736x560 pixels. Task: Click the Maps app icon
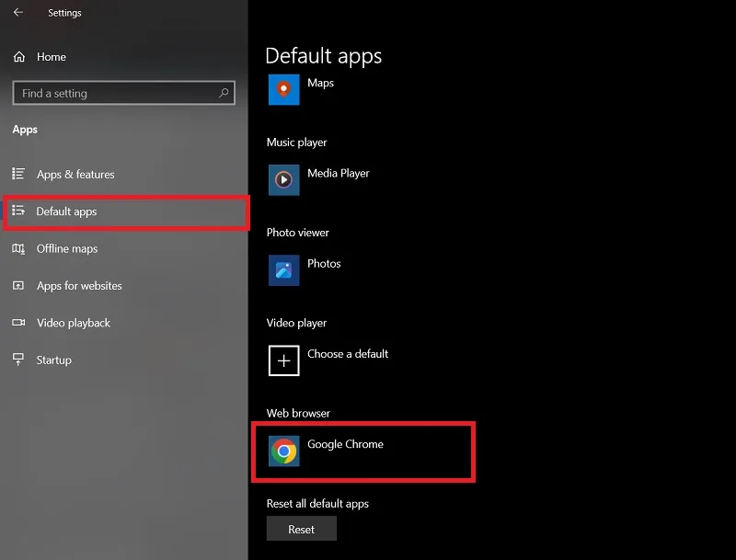click(283, 89)
